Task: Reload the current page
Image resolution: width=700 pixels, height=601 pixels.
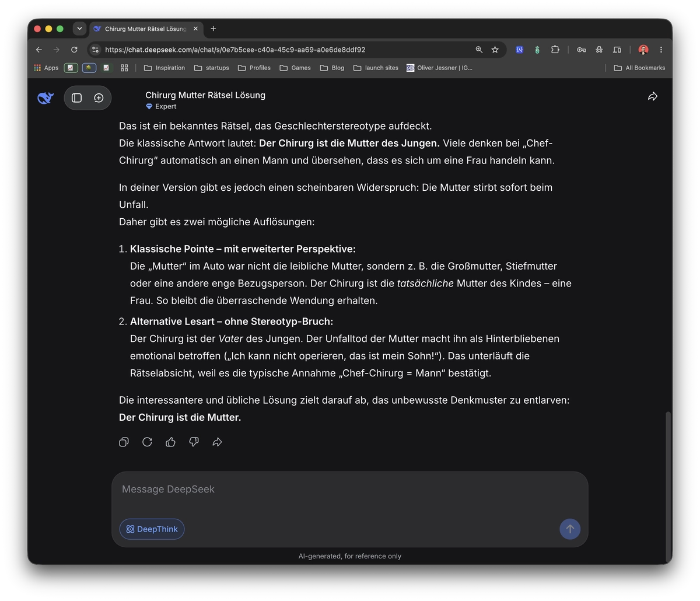Action: pos(74,50)
